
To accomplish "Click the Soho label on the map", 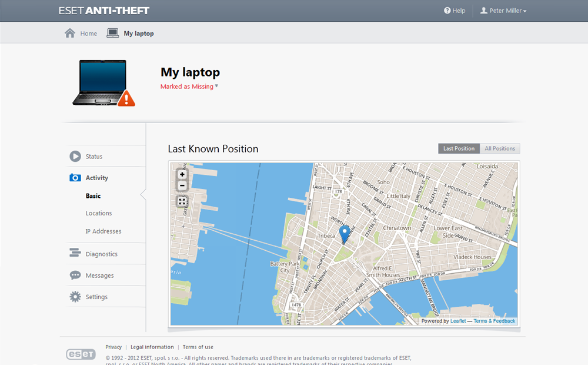I will point(383,182).
